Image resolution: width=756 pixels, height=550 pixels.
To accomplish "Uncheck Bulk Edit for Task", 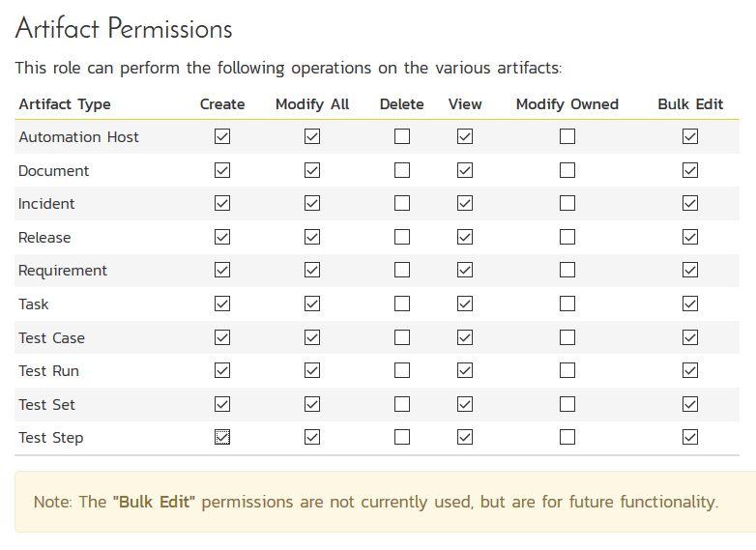I will [690, 304].
